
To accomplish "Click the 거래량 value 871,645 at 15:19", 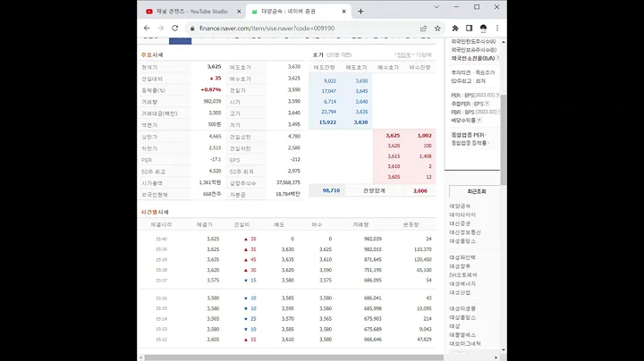I will click(x=372, y=260).
